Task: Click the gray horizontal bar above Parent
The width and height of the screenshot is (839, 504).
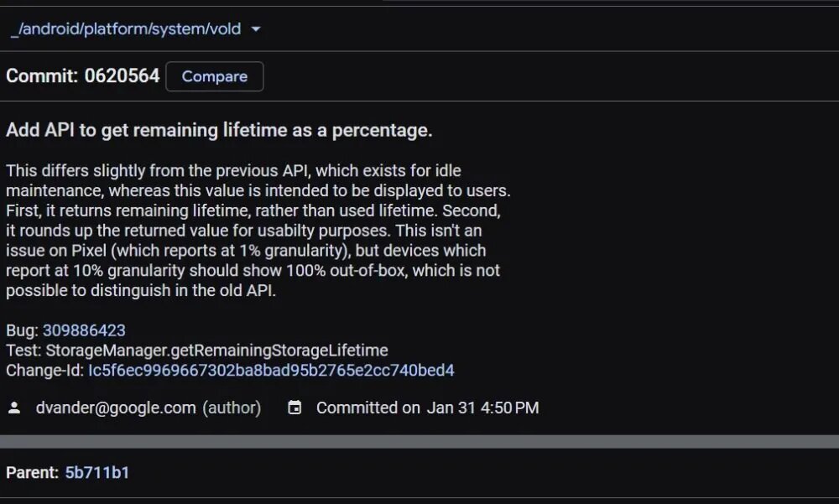Action: [x=419, y=441]
